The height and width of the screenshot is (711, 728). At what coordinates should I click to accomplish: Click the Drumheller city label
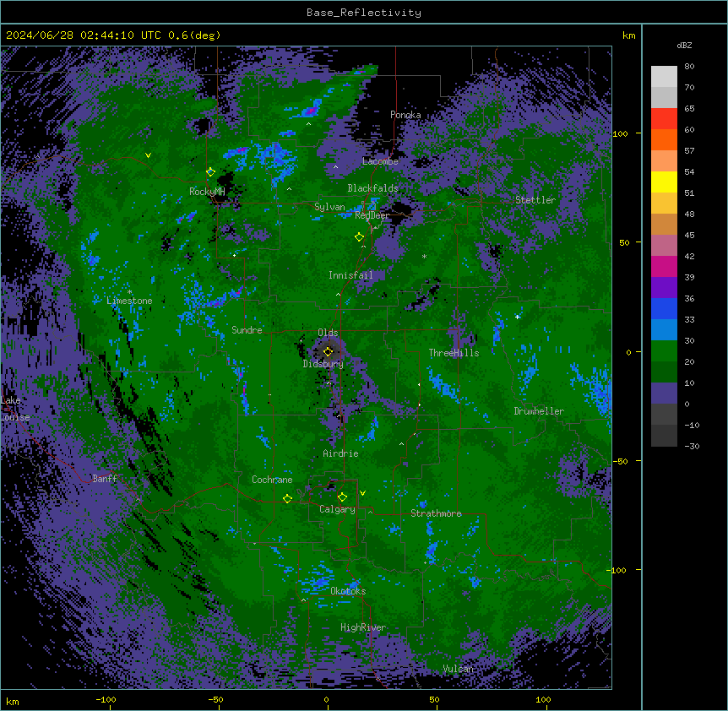[x=539, y=411]
